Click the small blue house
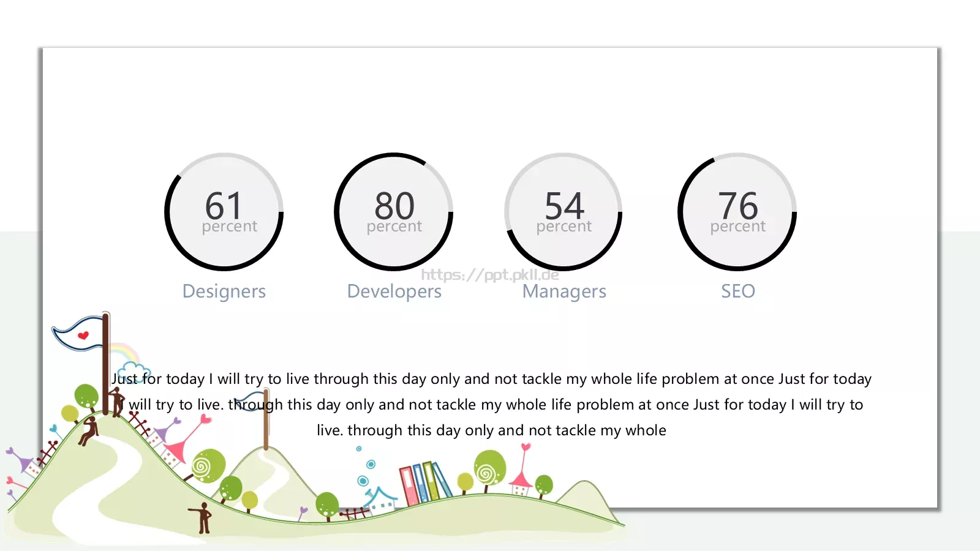This screenshot has width=980, height=551. click(381, 500)
